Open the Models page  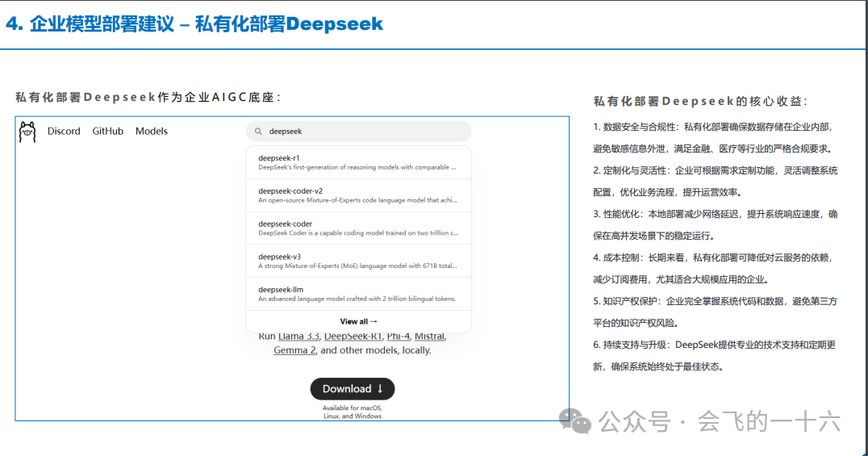151,132
